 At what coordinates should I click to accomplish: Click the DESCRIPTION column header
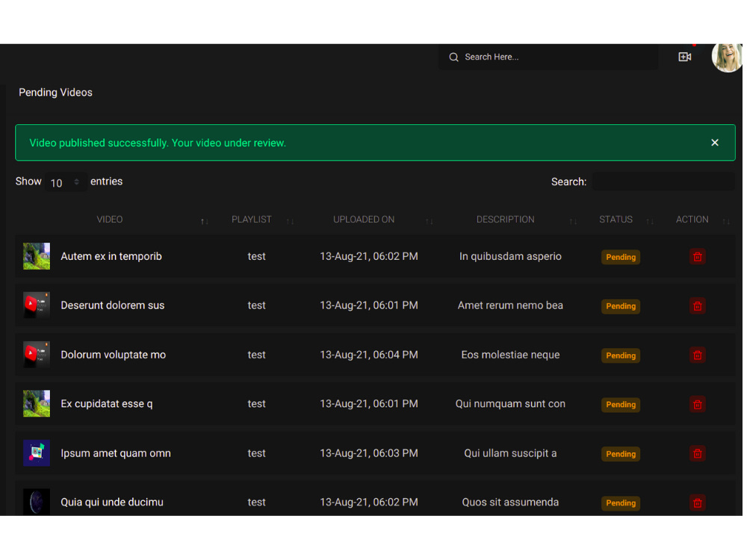[506, 220]
